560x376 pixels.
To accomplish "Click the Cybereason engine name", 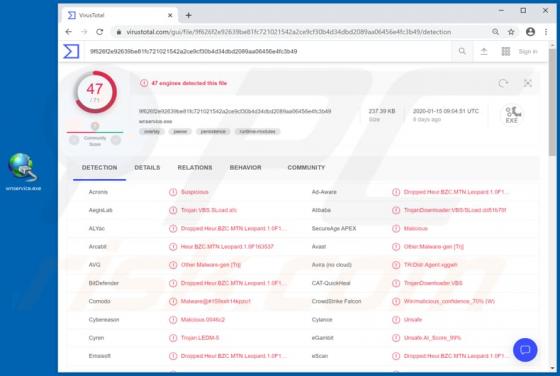I will click(104, 320).
